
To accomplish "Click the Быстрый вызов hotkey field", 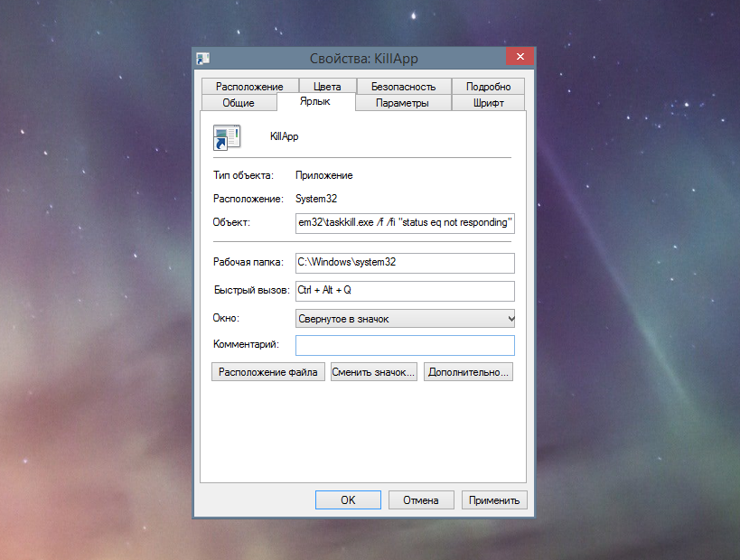I will click(x=405, y=291).
